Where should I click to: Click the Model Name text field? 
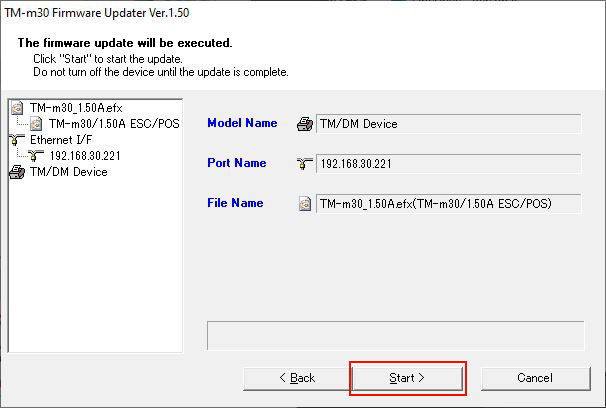(448, 124)
